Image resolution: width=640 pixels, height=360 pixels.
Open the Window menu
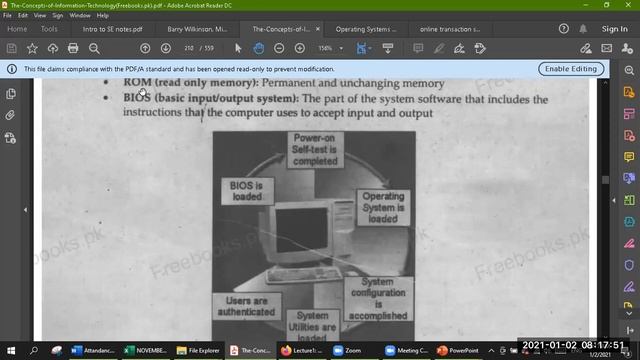pyautogui.click(x=80, y=16)
